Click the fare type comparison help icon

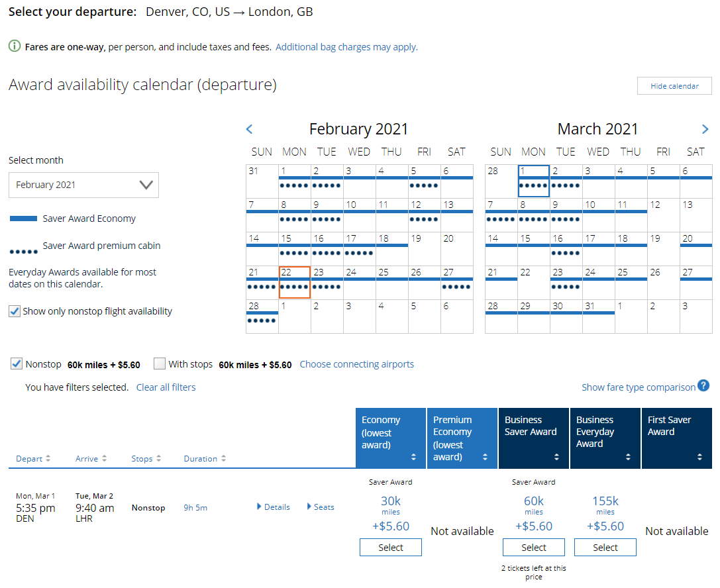pyautogui.click(x=703, y=386)
